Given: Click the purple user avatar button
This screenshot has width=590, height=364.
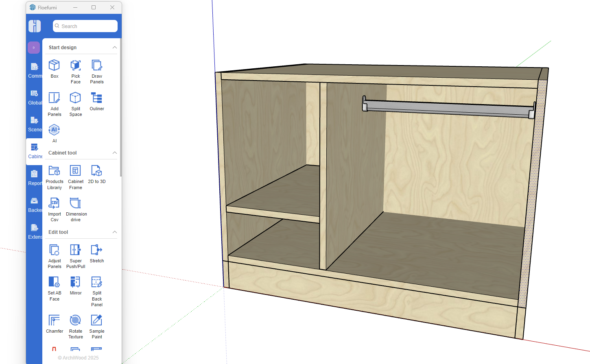Looking at the screenshot, I should pyautogui.click(x=34, y=48).
